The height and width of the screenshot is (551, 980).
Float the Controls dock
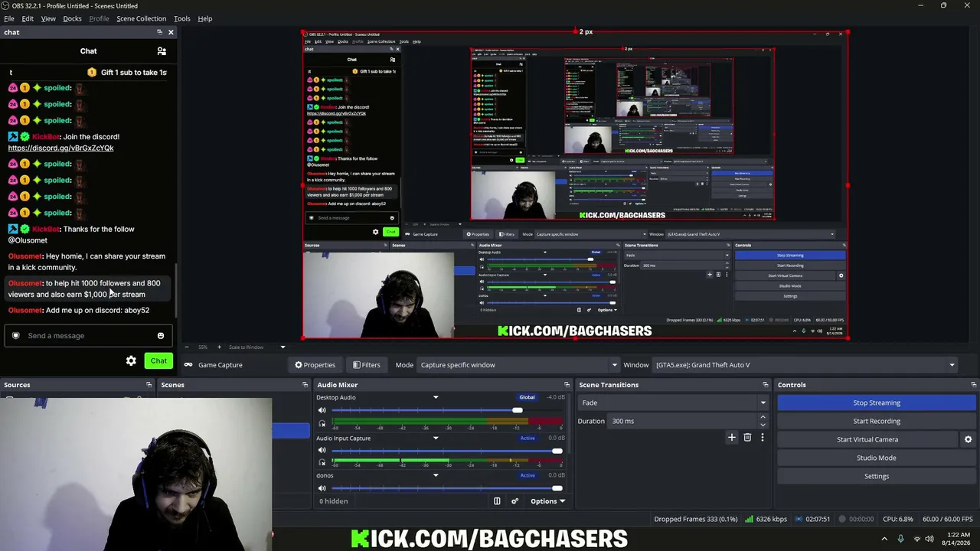click(x=973, y=385)
